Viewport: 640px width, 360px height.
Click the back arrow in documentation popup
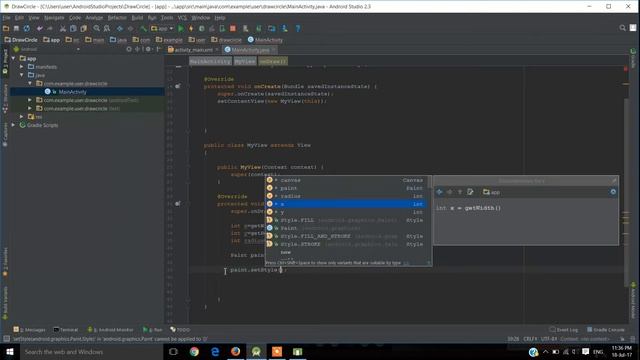click(x=439, y=192)
